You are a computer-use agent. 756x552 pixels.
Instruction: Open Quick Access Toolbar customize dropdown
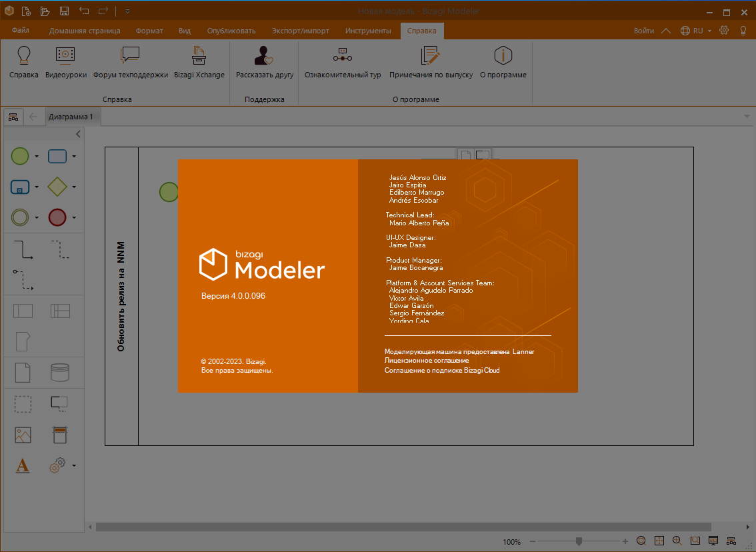[127, 11]
